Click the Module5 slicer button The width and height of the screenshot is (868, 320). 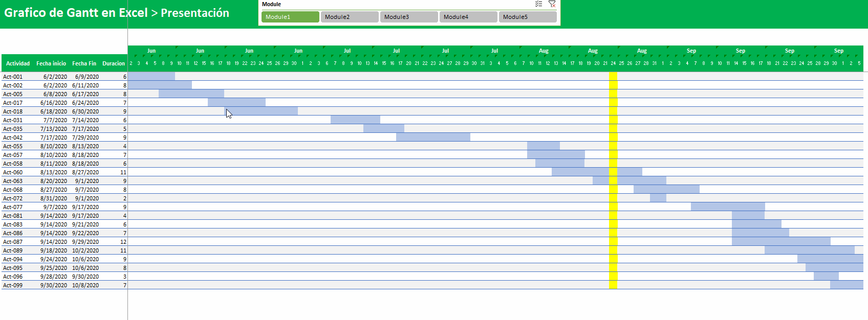tap(528, 17)
